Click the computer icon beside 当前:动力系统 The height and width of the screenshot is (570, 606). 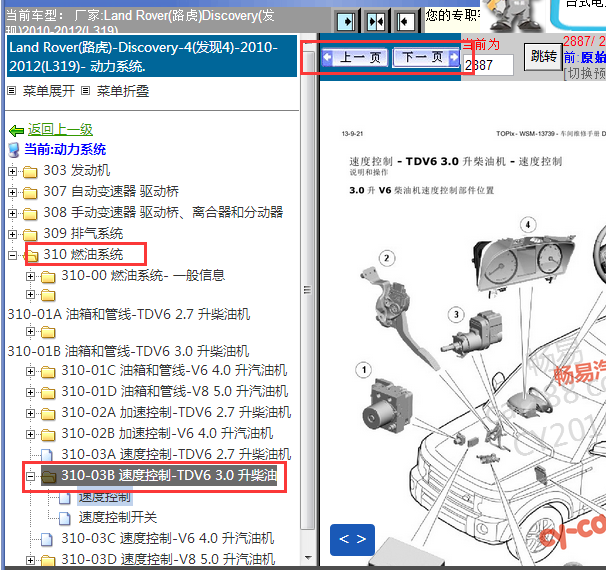14,150
